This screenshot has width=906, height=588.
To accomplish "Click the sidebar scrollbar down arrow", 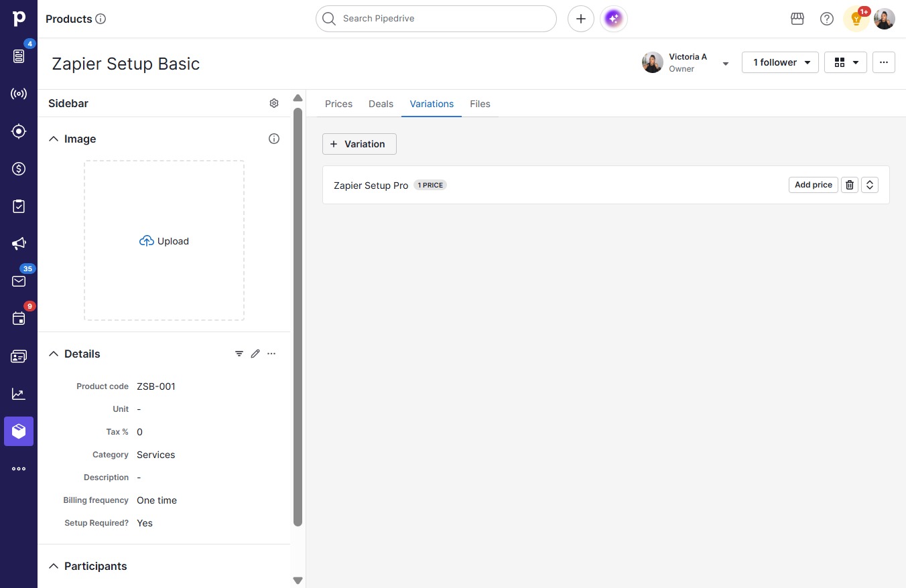I will (298, 581).
